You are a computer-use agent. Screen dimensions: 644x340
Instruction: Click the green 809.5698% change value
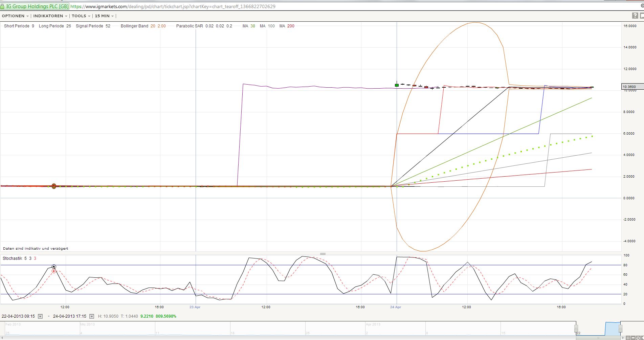166,316
